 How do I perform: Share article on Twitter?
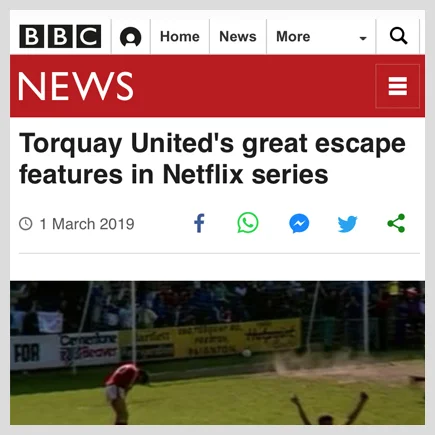347,224
